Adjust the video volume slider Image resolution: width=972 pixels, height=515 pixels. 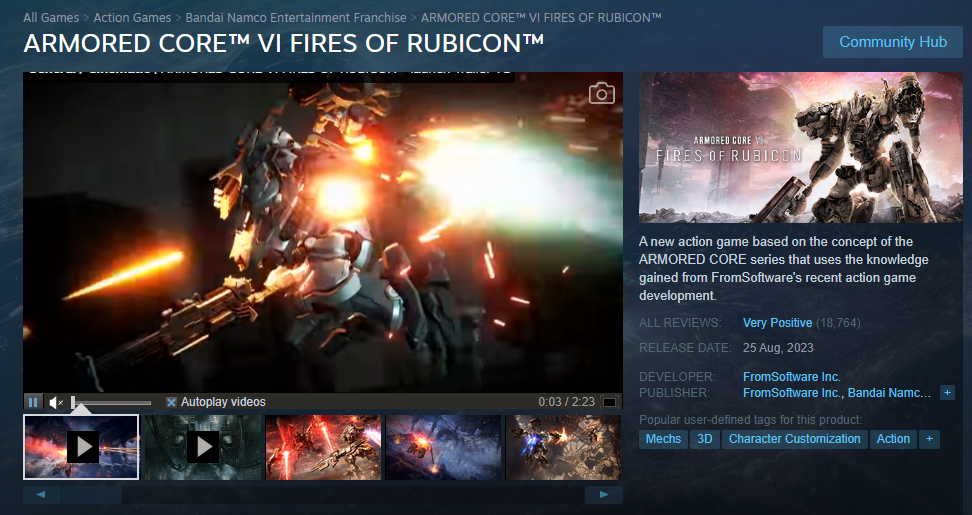tap(112, 402)
